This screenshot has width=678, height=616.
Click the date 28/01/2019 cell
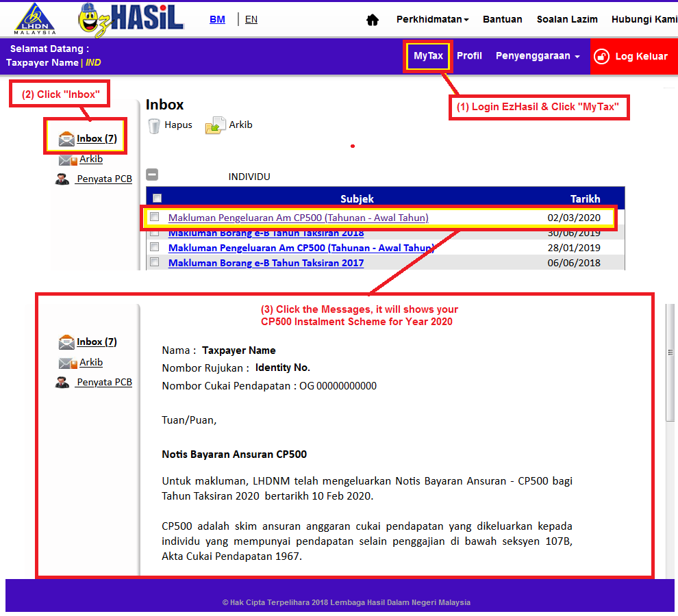[x=574, y=248]
